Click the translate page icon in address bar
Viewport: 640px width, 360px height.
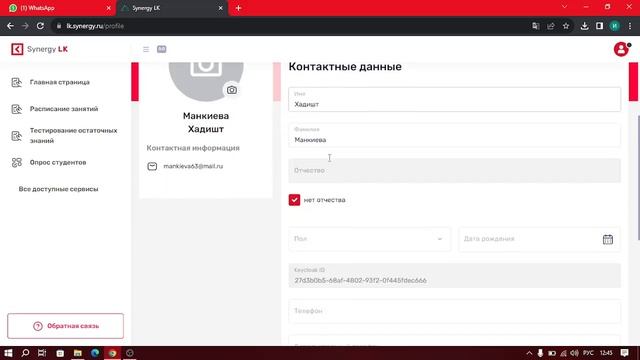click(536, 26)
